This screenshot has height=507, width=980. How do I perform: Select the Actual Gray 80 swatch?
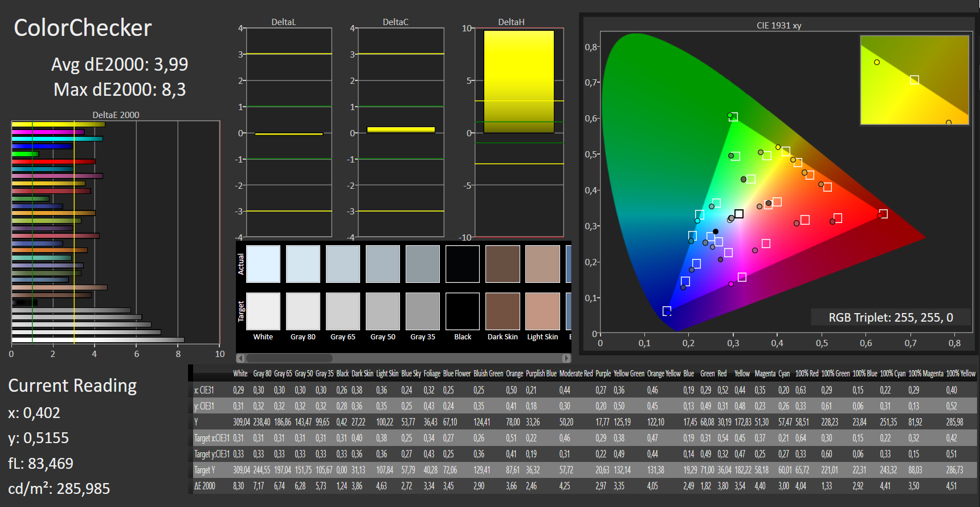(x=303, y=264)
